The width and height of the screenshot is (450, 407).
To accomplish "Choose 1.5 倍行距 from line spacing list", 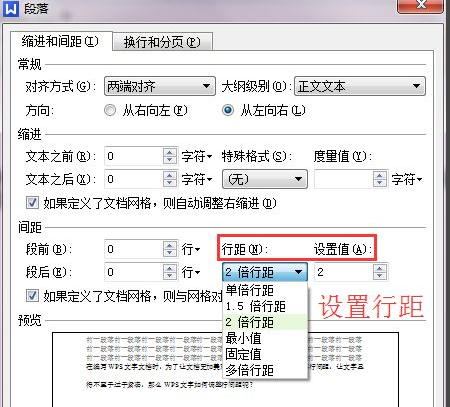I will pos(265,306).
